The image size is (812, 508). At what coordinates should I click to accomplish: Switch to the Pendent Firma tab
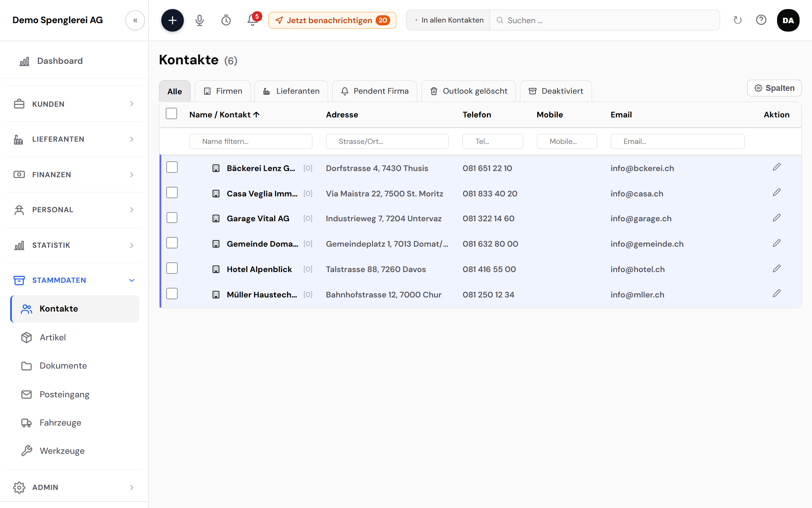(374, 91)
